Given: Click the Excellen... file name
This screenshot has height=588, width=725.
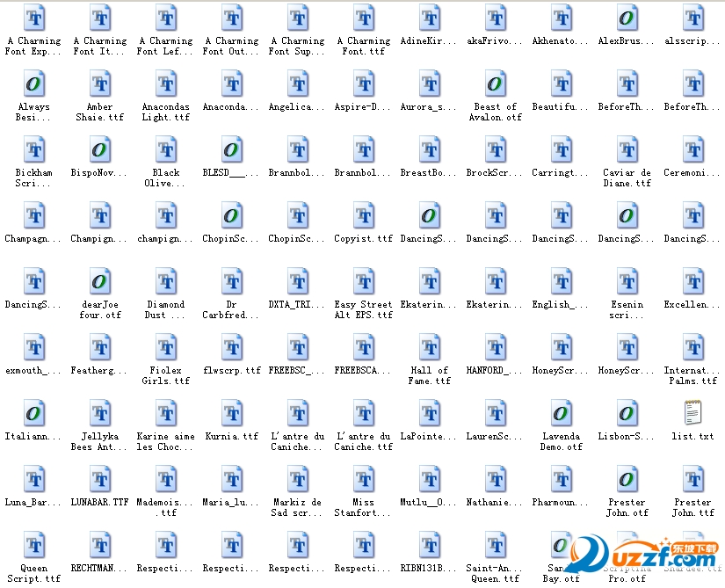Looking at the screenshot, I should click(692, 305).
